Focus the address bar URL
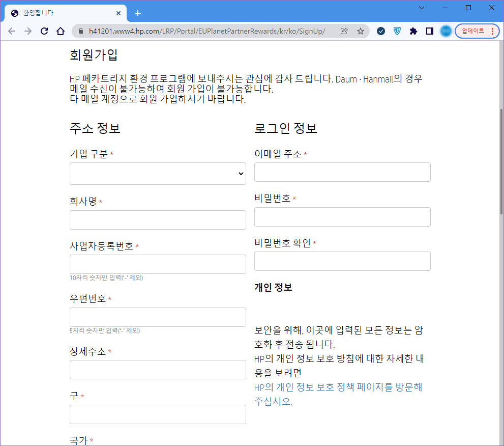The image size is (504, 446). [207, 31]
